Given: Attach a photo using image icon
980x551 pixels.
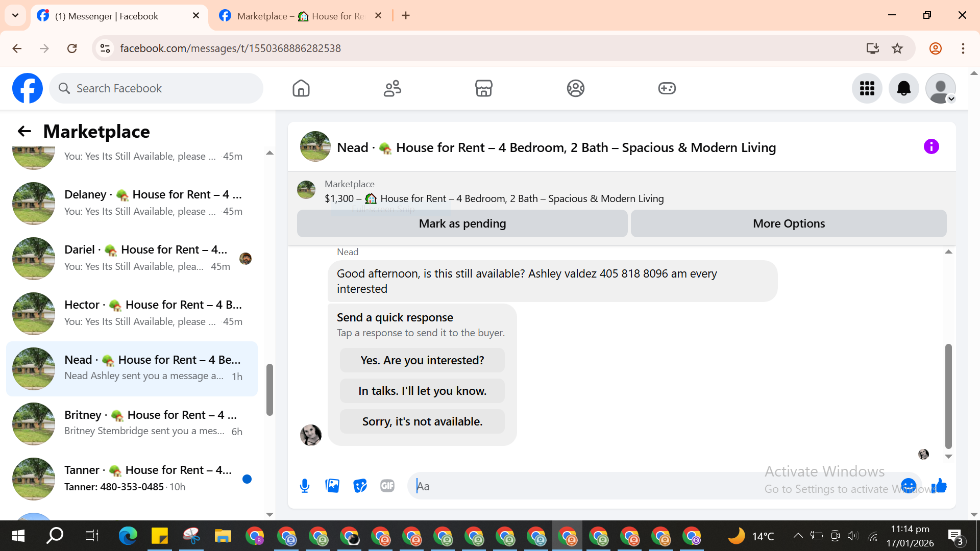Looking at the screenshot, I should (332, 486).
